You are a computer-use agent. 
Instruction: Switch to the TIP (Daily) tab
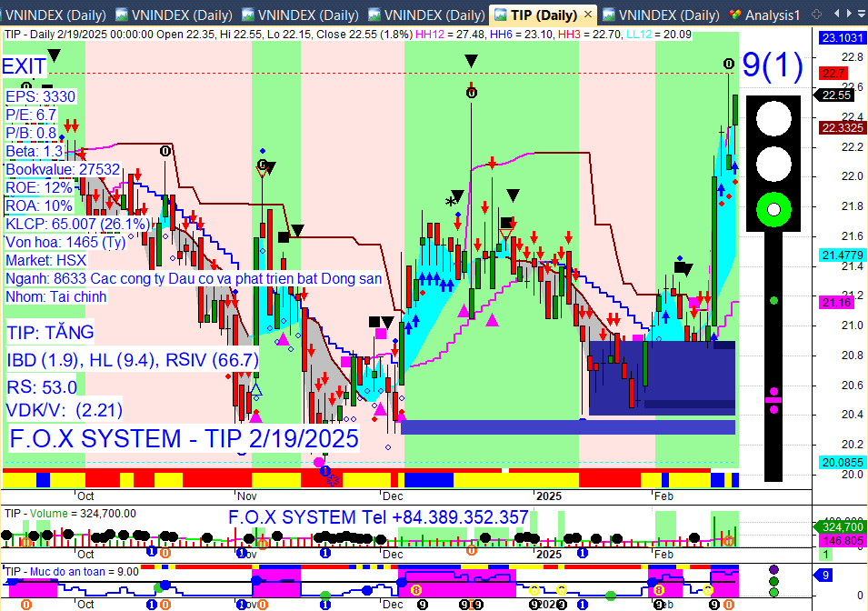tap(543, 15)
